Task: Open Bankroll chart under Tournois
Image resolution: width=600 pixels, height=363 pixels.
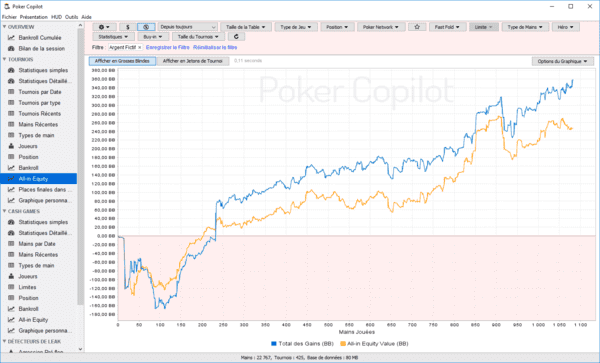Action: pyautogui.click(x=28, y=168)
